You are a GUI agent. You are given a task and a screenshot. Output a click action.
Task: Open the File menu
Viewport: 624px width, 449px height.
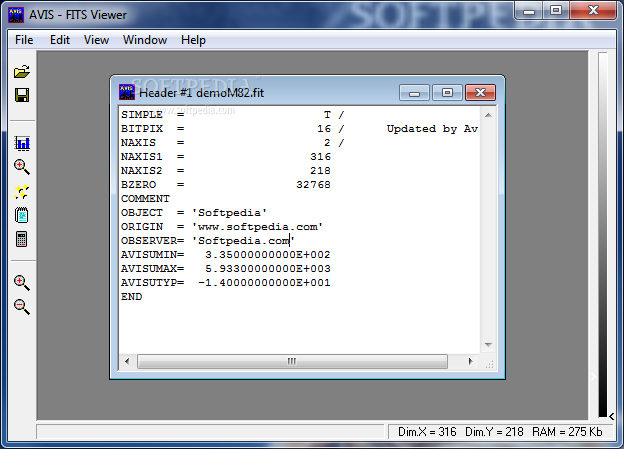pyautogui.click(x=24, y=40)
